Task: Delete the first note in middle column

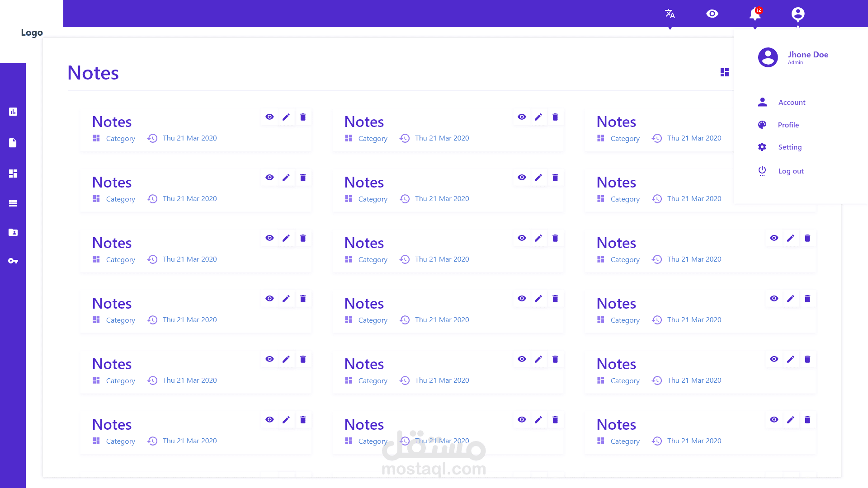Action: coord(555,117)
